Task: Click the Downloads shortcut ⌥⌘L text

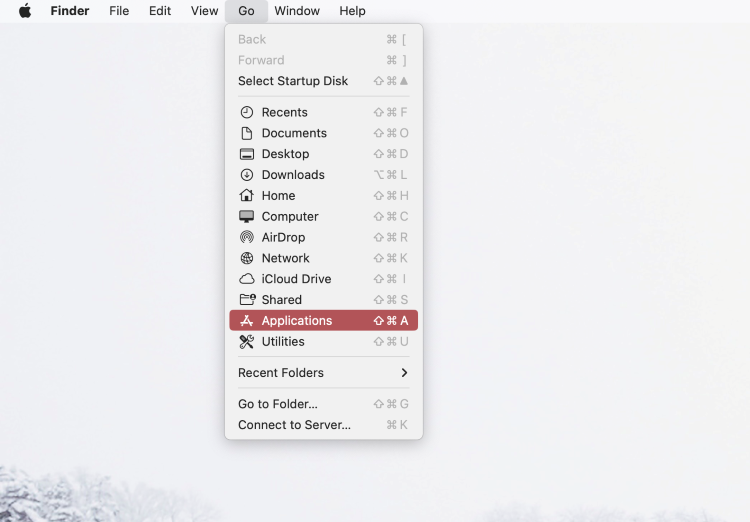Action: (x=390, y=175)
